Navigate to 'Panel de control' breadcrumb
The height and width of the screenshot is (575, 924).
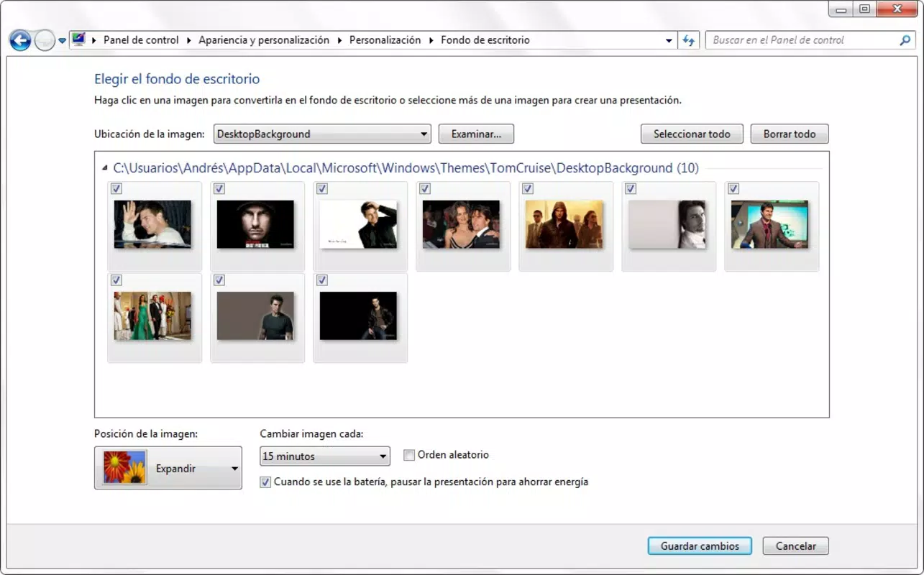tap(141, 40)
